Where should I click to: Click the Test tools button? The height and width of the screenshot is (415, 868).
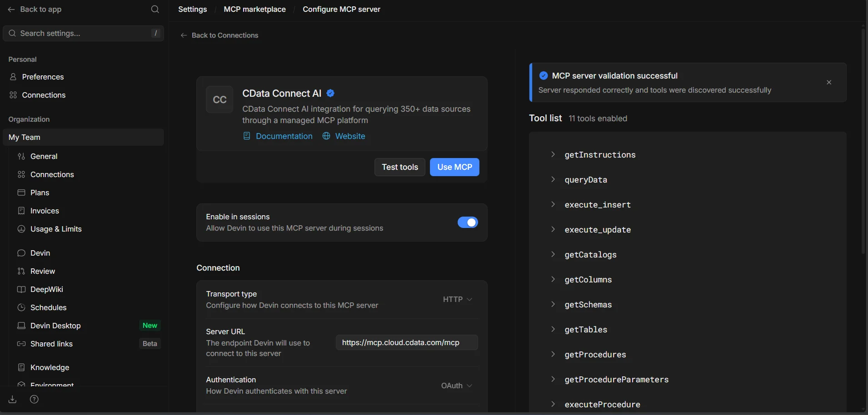400,167
